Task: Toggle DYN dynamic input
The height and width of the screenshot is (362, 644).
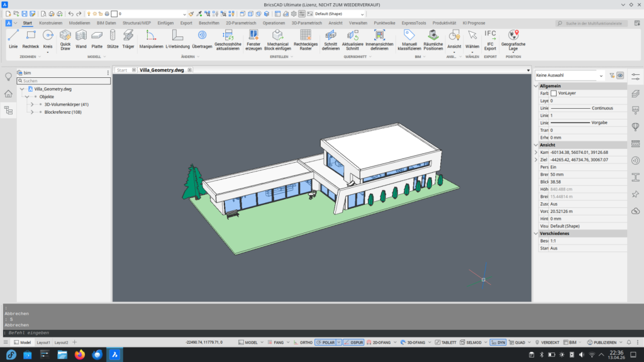Action: 499,343
